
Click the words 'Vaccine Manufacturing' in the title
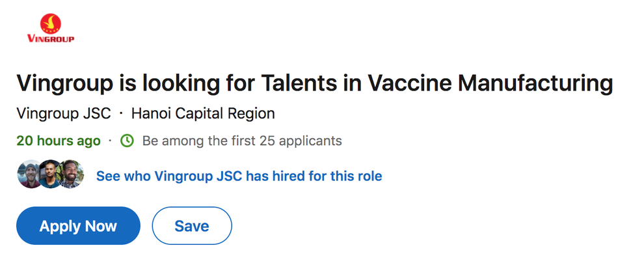[490, 83]
